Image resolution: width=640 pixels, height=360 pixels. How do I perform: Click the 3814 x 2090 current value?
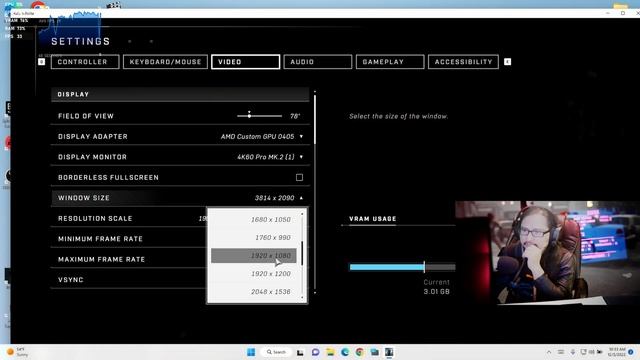tap(274, 198)
